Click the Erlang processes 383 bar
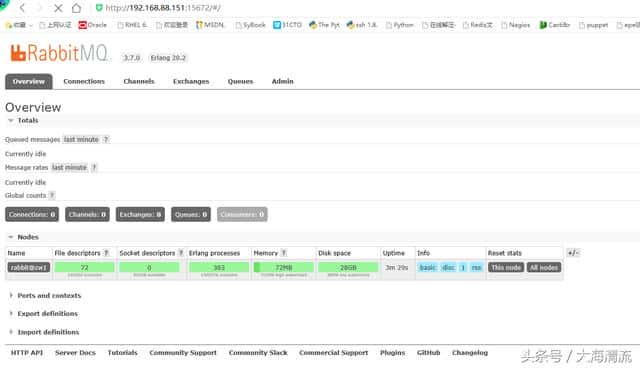Screen dimensions: 640x368 coord(219,268)
